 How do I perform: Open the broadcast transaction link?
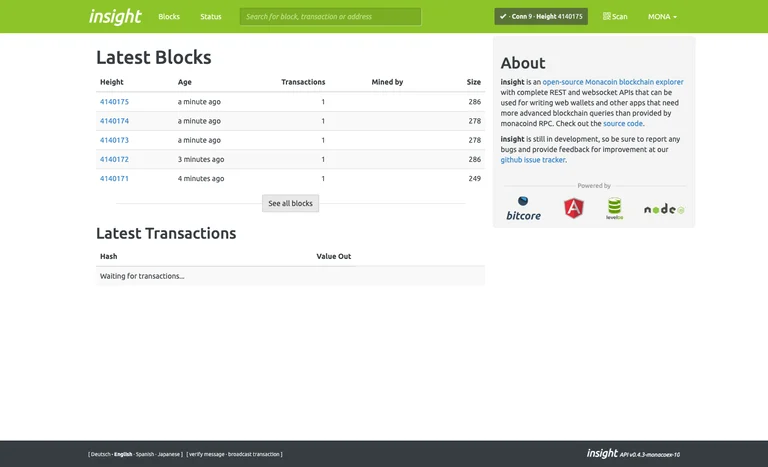click(254, 454)
